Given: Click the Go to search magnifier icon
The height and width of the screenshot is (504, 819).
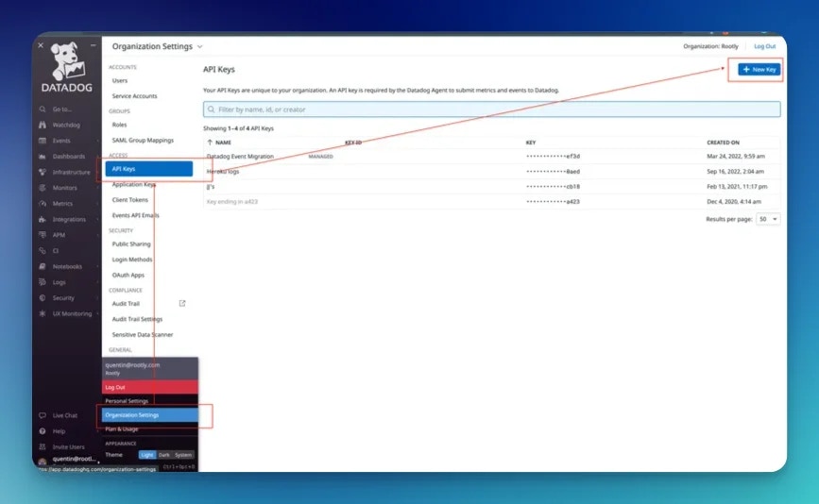Looking at the screenshot, I should [43, 109].
